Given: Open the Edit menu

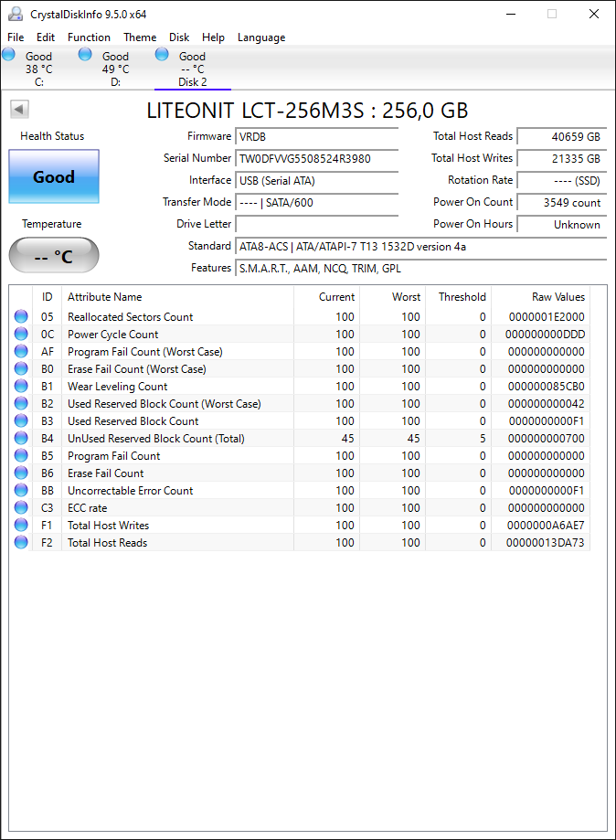Looking at the screenshot, I should click(x=46, y=37).
